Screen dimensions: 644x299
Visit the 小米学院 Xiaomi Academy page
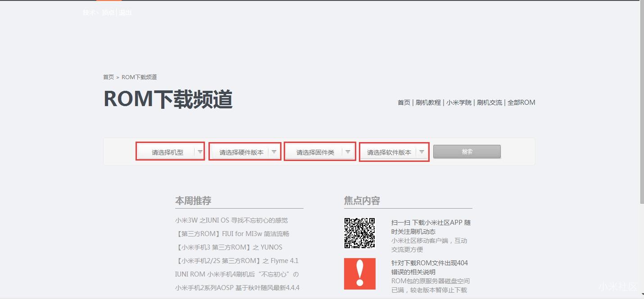(x=458, y=103)
